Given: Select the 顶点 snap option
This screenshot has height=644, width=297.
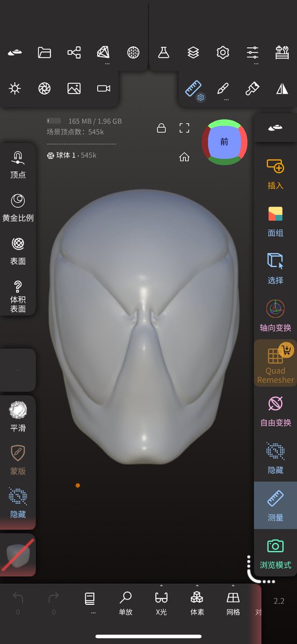Looking at the screenshot, I should point(18,165).
